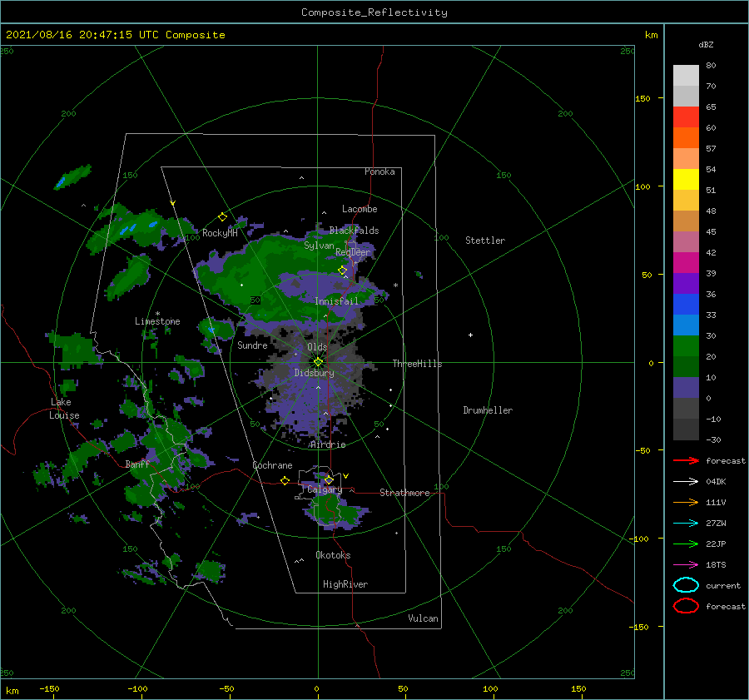This screenshot has height=700, width=749.
Task: Click the white asterisk above Limestone
Action: click(157, 314)
